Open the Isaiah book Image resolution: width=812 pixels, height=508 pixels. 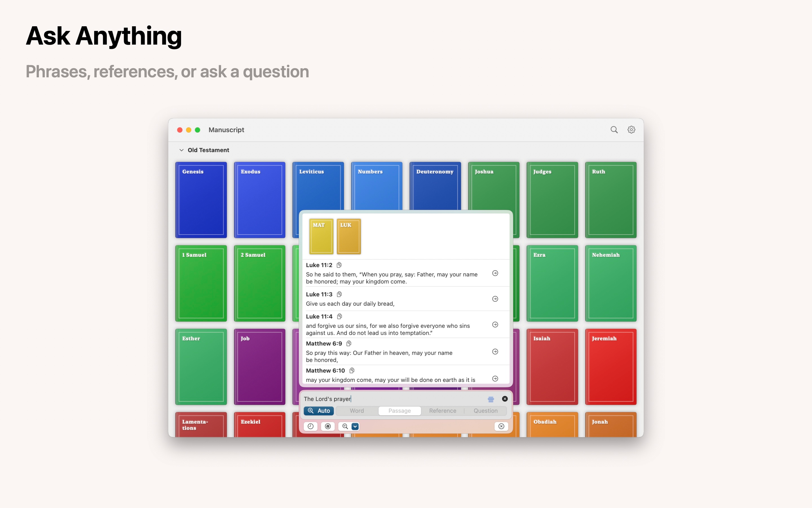pyautogui.click(x=552, y=367)
